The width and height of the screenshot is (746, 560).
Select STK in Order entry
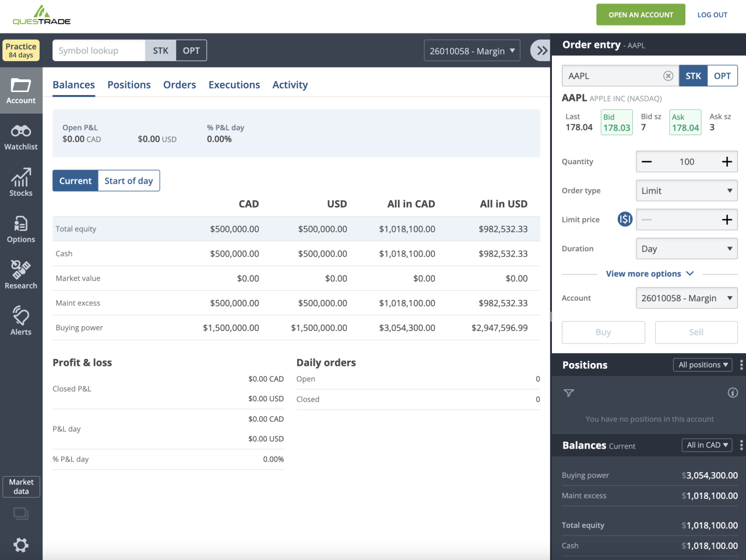point(693,76)
